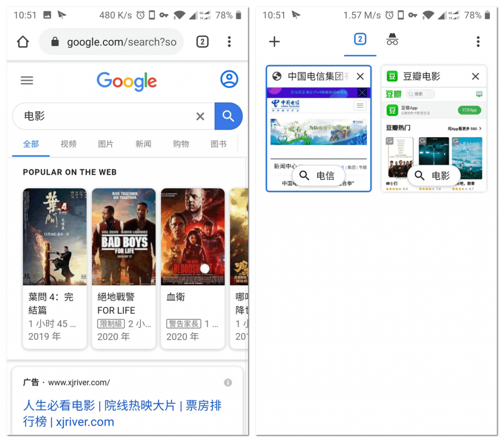Open tab switcher three-dot menu
The height and width of the screenshot is (442, 504).
pyautogui.click(x=478, y=42)
